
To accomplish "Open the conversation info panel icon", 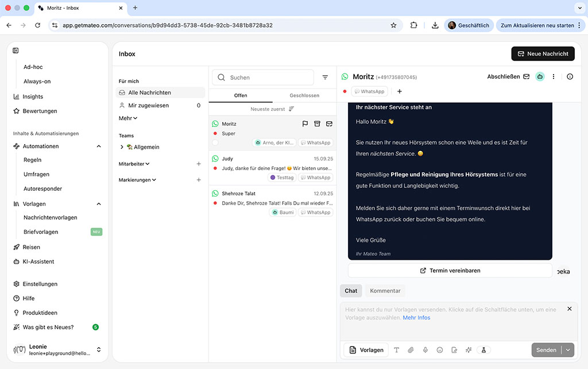I will pyautogui.click(x=570, y=76).
